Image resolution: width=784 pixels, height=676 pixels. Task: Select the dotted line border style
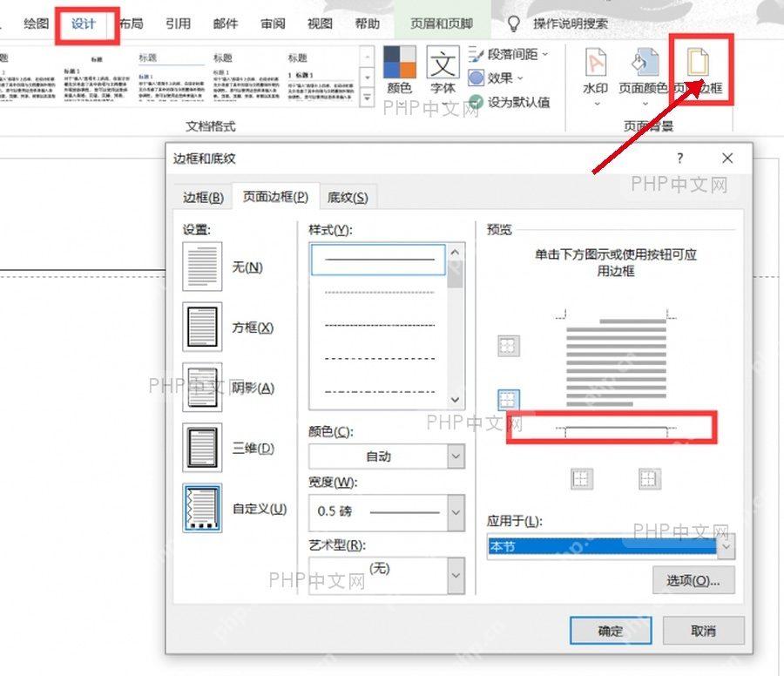379,293
